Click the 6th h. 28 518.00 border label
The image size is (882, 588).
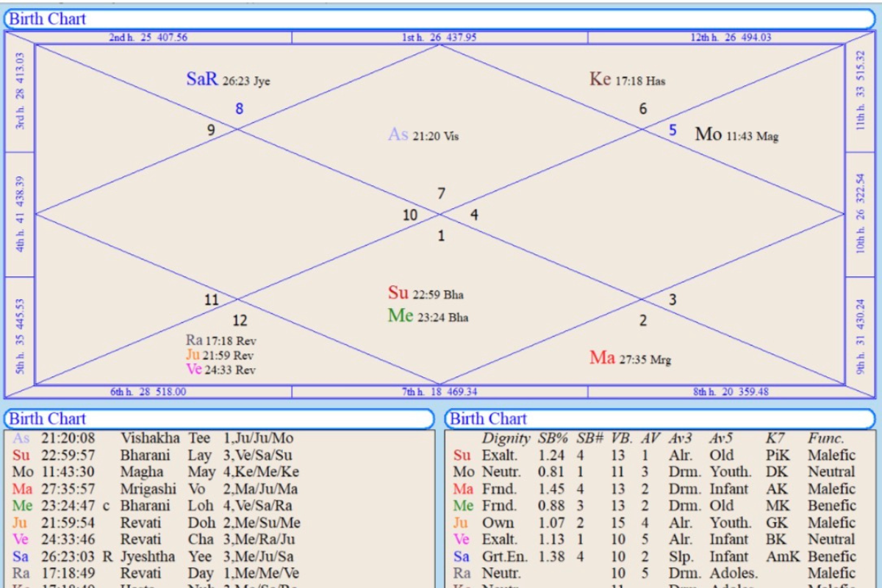pos(148,392)
